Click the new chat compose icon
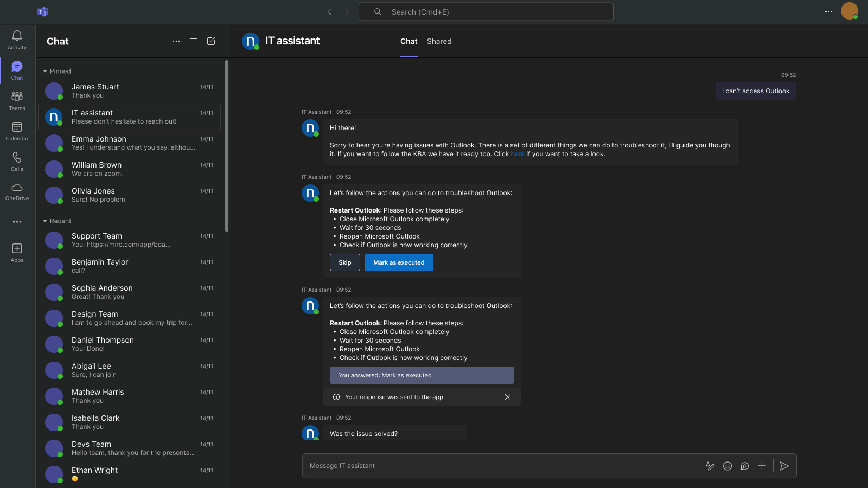868x488 pixels. coord(211,41)
